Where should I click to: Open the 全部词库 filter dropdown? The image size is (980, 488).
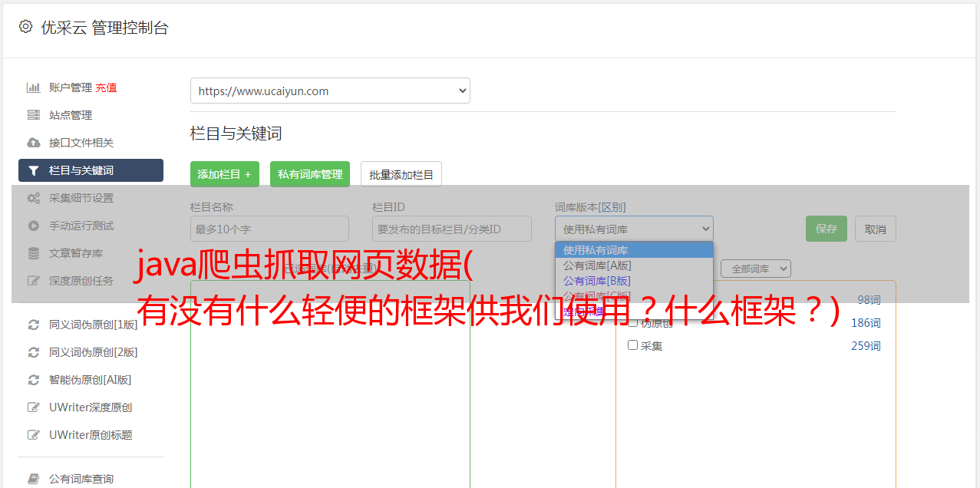pos(755,269)
